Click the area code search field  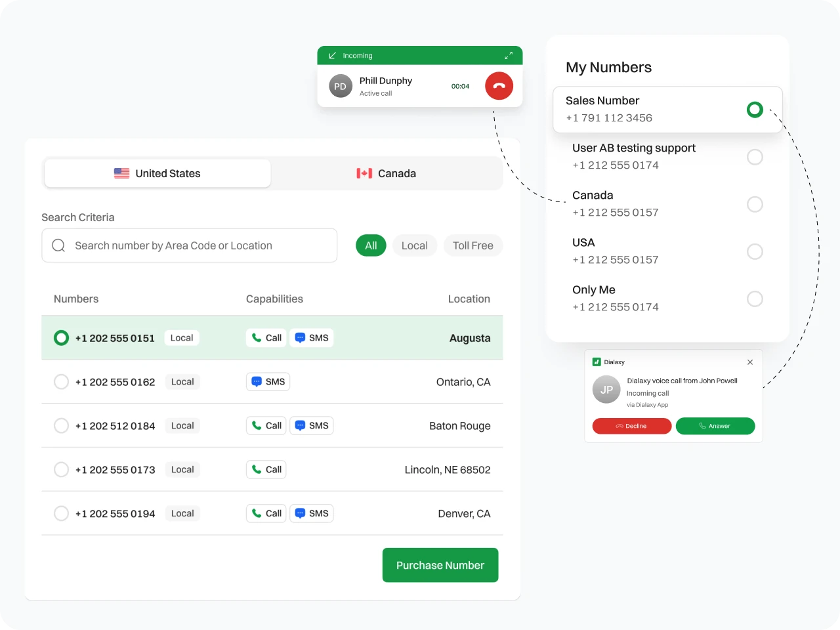click(197, 245)
